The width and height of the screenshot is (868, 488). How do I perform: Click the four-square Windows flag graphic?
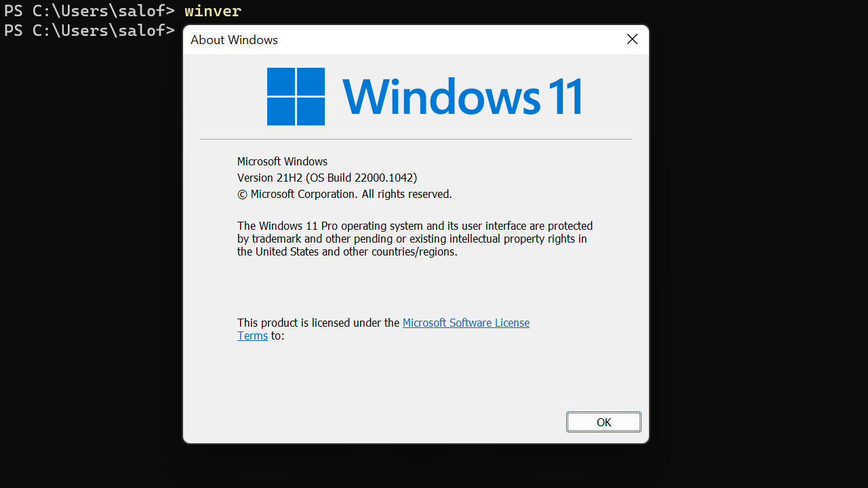(x=296, y=96)
